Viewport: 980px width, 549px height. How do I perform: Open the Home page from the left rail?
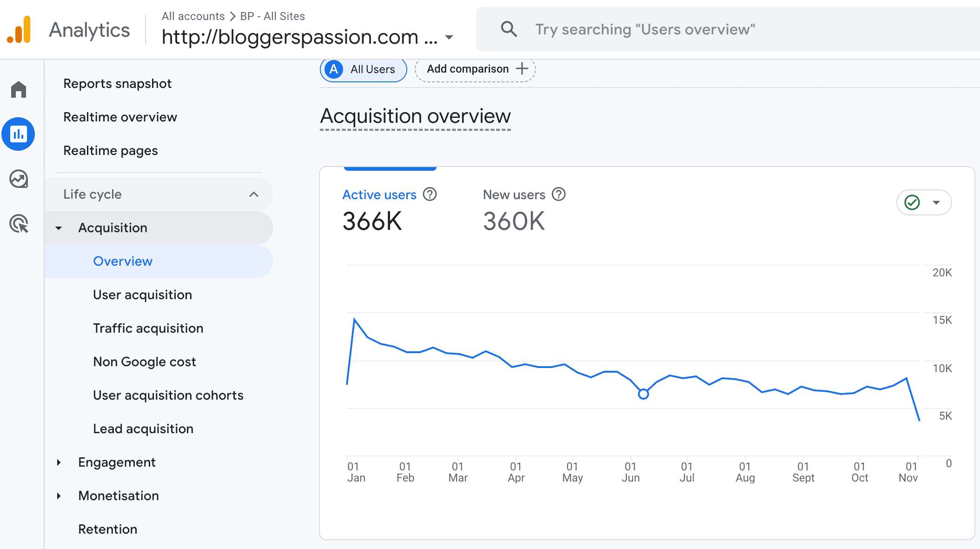point(19,89)
